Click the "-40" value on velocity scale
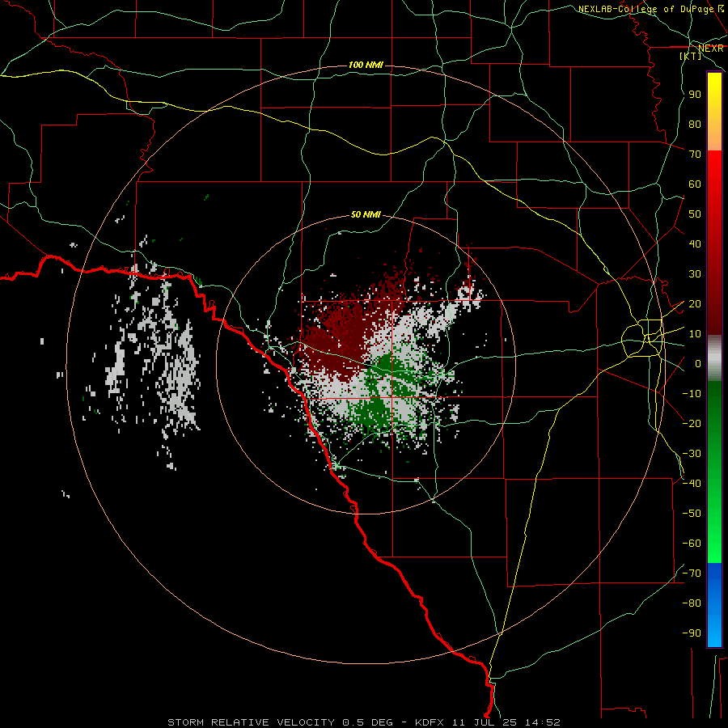The width and height of the screenshot is (728, 728). click(x=692, y=484)
